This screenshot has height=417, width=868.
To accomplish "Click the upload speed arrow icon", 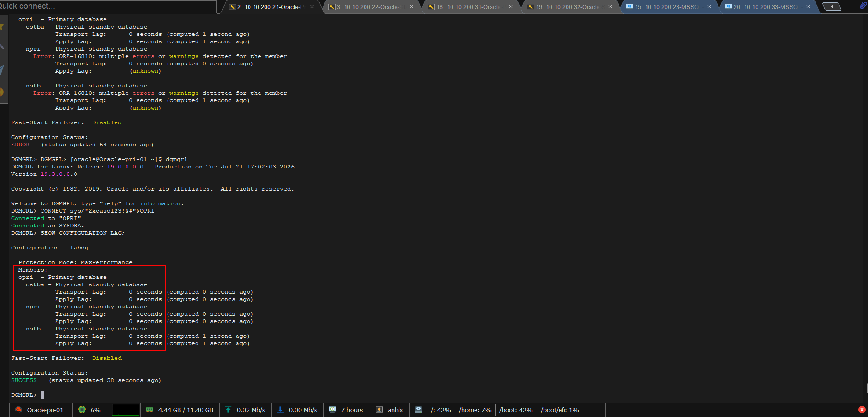I will pyautogui.click(x=228, y=410).
